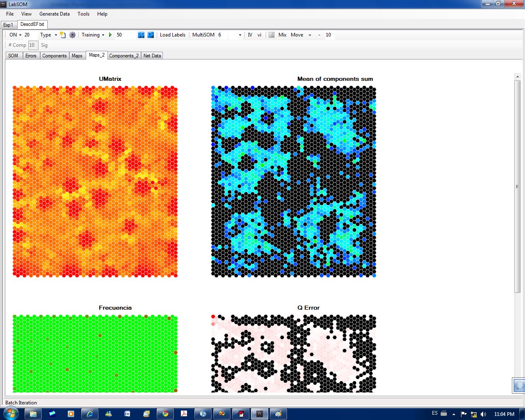Toggle the vi toolbar option
The width and height of the screenshot is (525, 420).
tap(259, 35)
